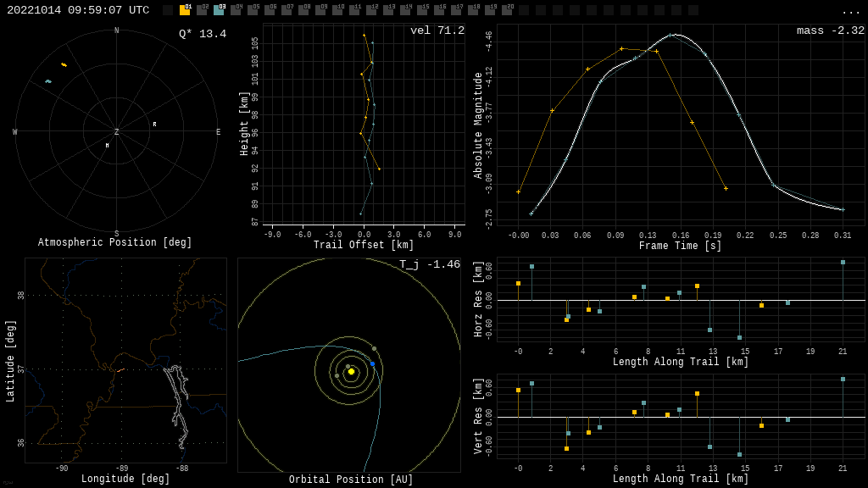
Task: Click the M marker on atmospheric plot
Action: 107,146
